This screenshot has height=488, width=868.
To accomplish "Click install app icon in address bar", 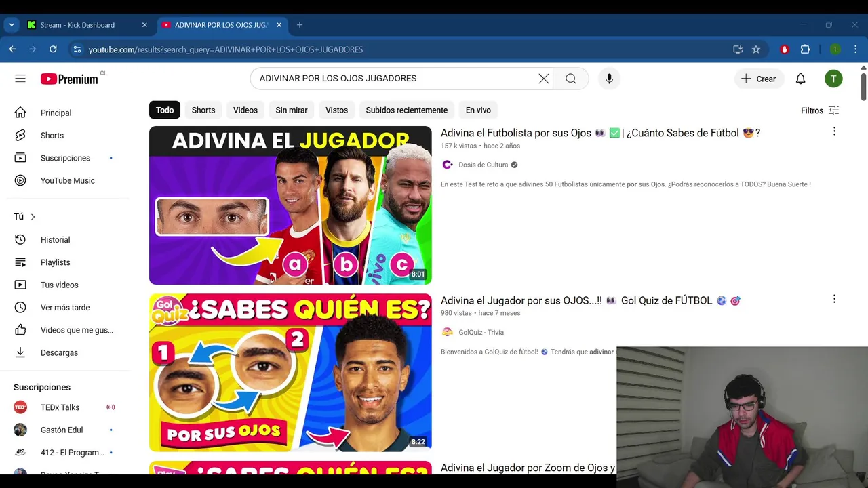I will click(738, 49).
